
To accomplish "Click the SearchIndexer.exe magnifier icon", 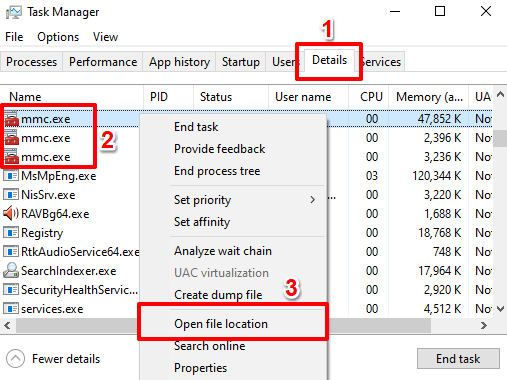I will 11,270.
